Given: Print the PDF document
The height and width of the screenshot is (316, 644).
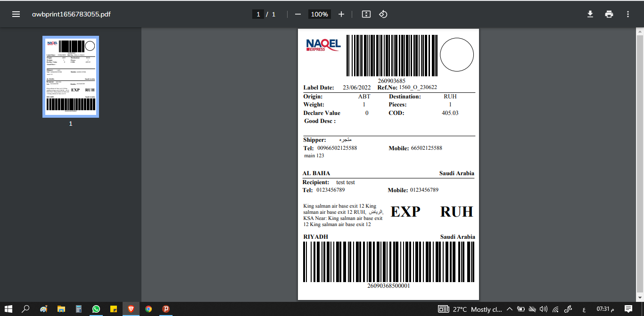Looking at the screenshot, I should (609, 14).
